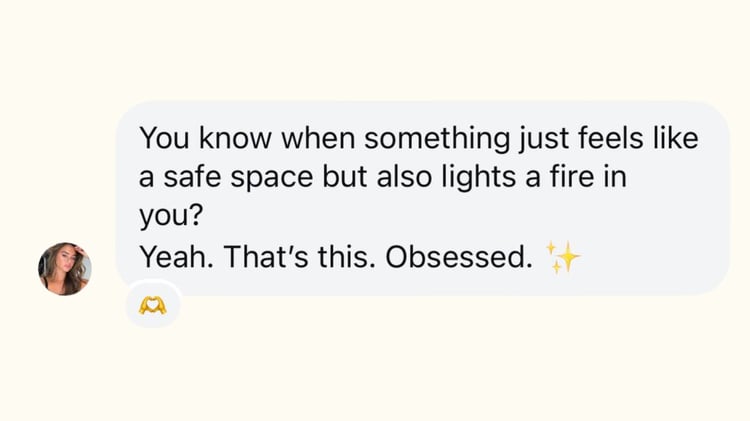Click the empty area right of "you?" in bubble
Image resolution: width=750 pixels, height=421 pixels.
tap(450, 215)
